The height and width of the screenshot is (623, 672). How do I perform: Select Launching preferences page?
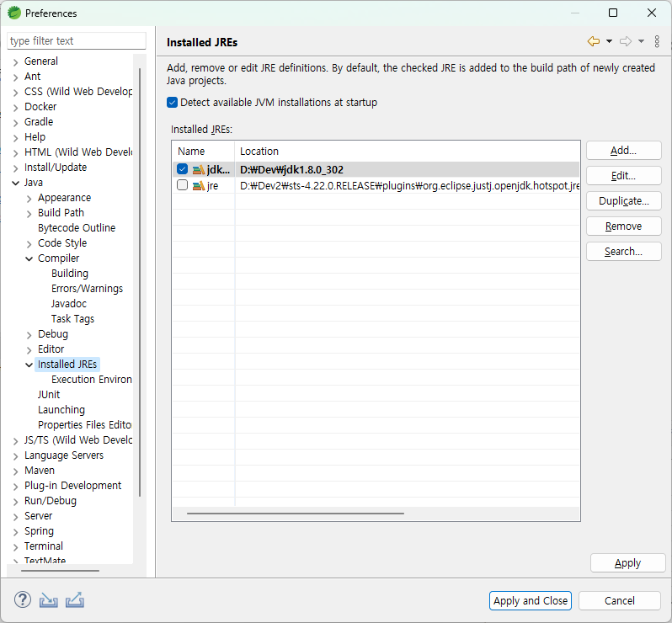click(61, 410)
